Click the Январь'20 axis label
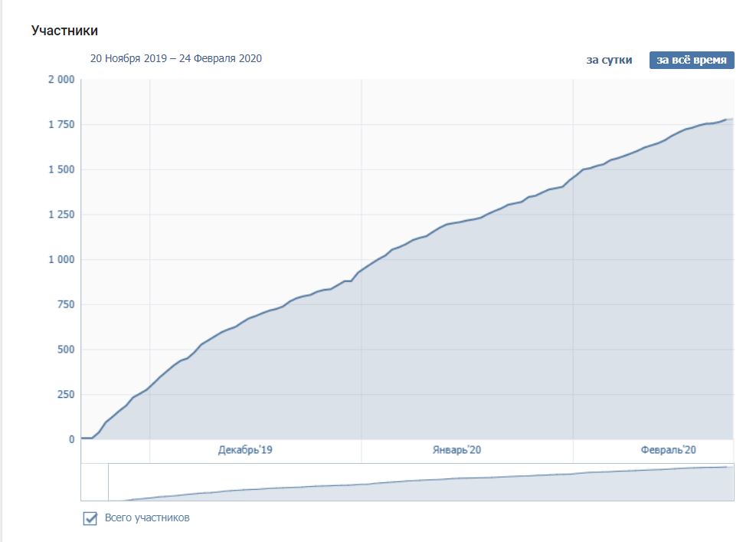This screenshot has width=756, height=542. (457, 450)
